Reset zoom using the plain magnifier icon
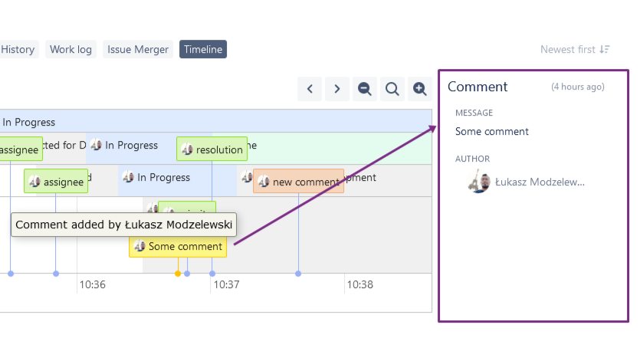This screenshot has height=364, width=640. click(x=392, y=89)
